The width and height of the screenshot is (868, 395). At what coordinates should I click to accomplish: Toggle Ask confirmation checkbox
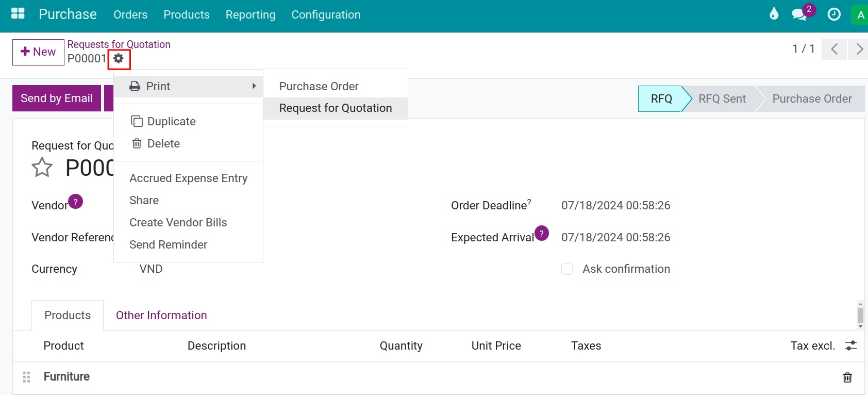pyautogui.click(x=567, y=269)
